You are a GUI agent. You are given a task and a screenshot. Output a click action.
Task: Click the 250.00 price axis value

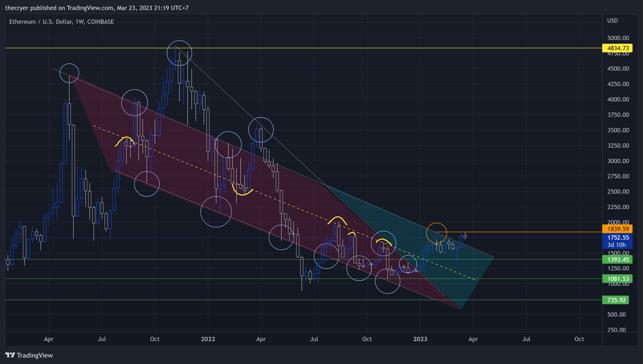[617, 330]
